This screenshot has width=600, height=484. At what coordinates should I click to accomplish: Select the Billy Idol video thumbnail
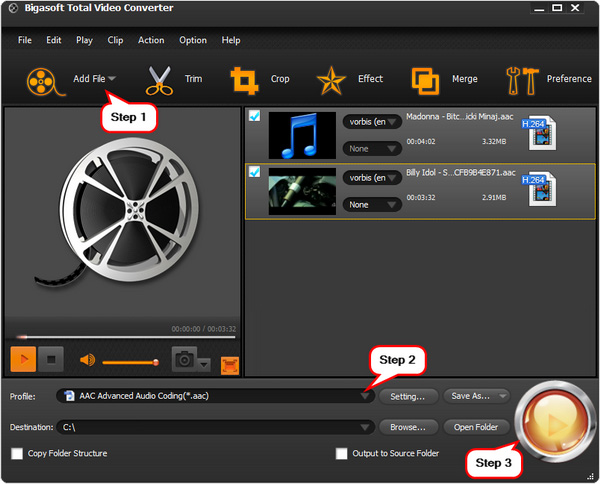302,191
